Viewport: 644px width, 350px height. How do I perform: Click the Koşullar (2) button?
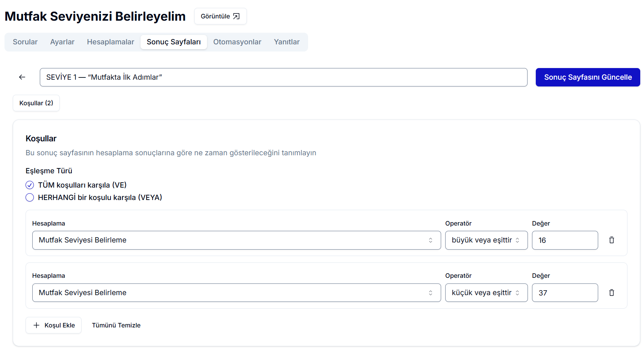[36, 103]
